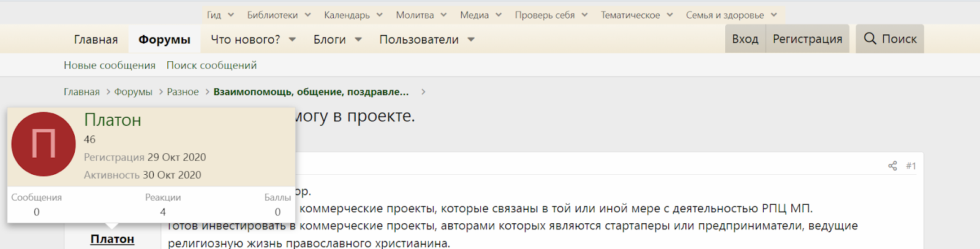Screen dimensions: 980x249
Task: Click the Разное breadcrumb link
Action: [x=183, y=92]
